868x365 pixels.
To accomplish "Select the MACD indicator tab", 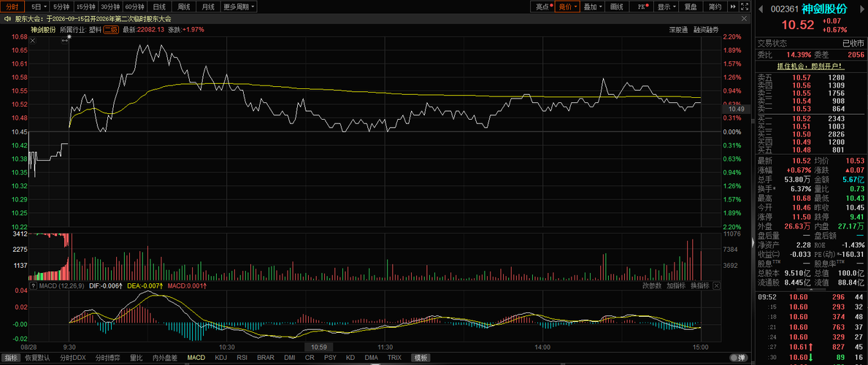I will (x=196, y=358).
